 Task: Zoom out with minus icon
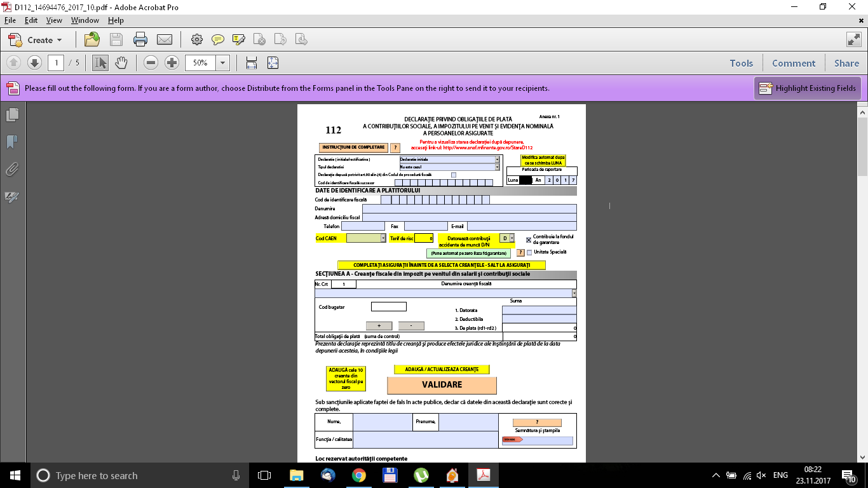151,62
